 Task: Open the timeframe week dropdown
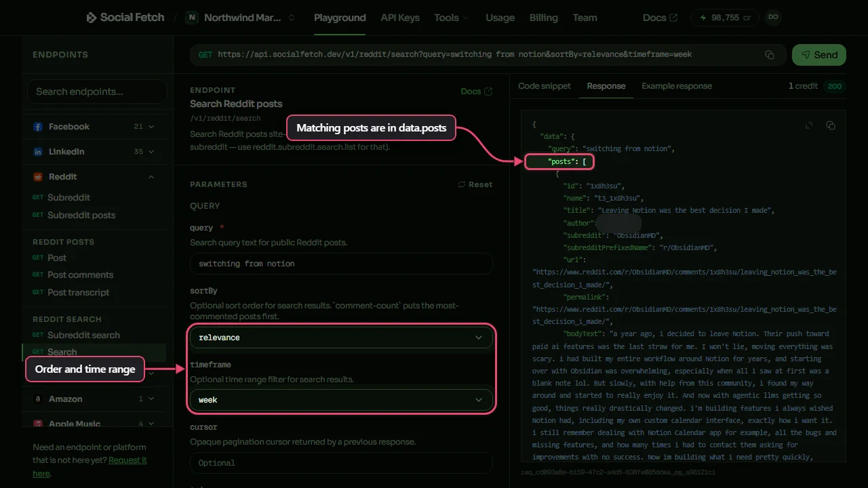[341, 400]
